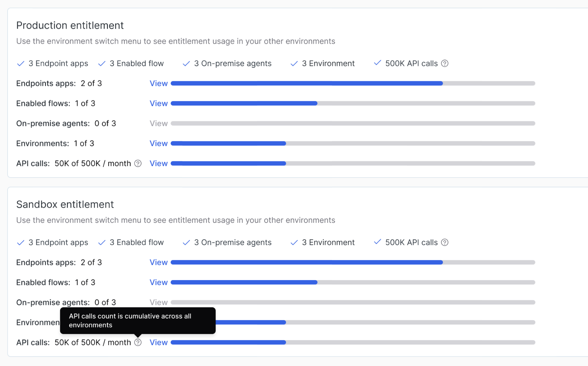This screenshot has width=588, height=366.
Task: Click Production Endpoints apps progress bar
Action: [353, 83]
